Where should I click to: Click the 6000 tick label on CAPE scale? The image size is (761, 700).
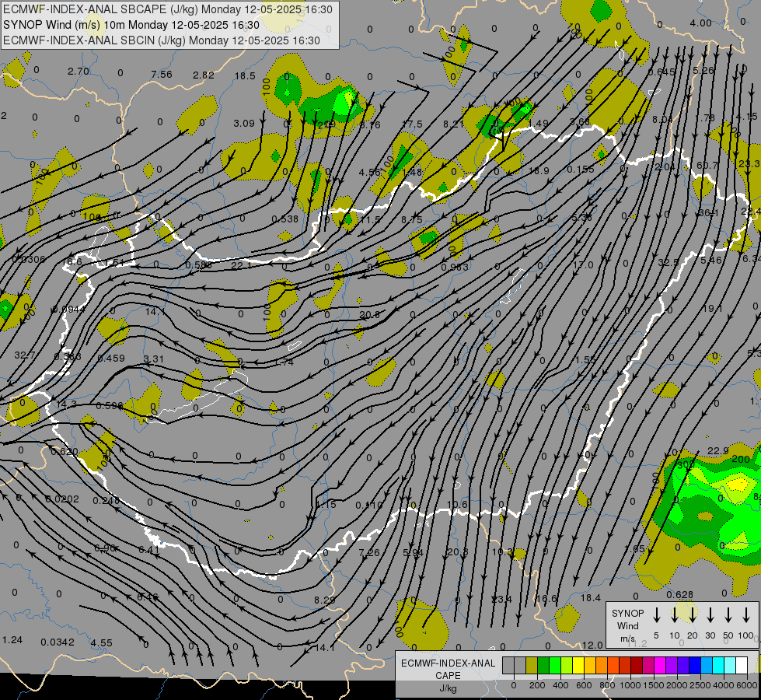pyautogui.click(x=747, y=685)
